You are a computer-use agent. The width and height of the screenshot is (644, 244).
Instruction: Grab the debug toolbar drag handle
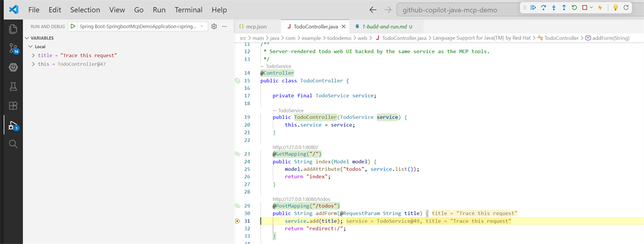525,8
